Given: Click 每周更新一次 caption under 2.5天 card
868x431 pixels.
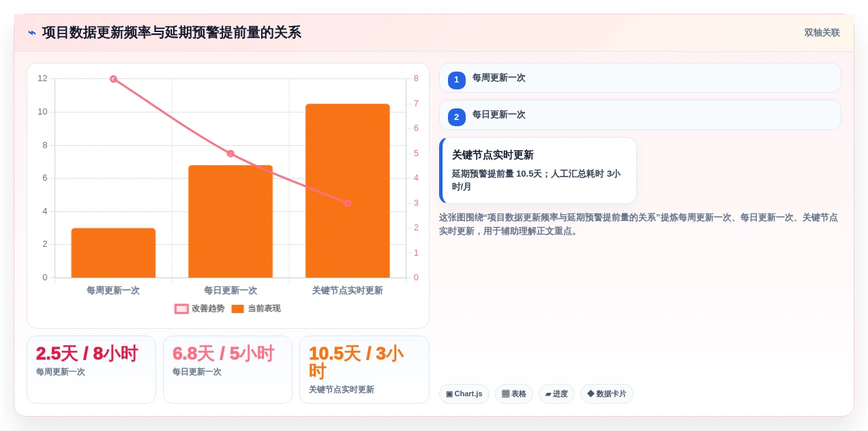Looking at the screenshot, I should [61, 372].
